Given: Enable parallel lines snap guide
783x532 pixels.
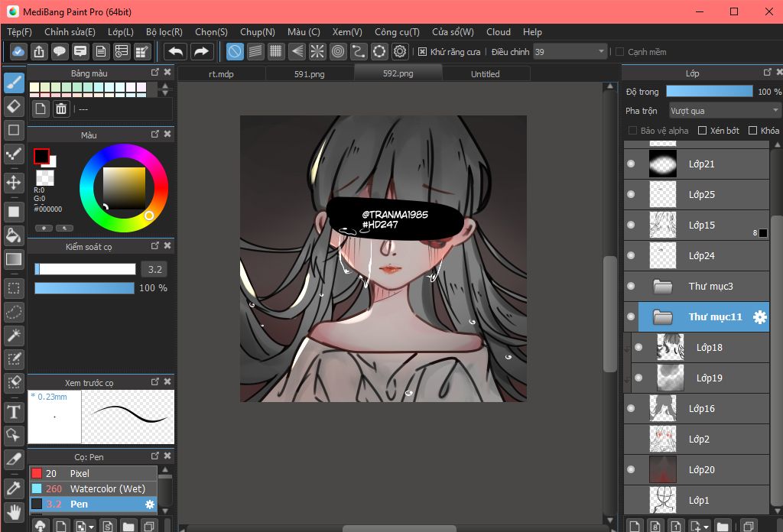Looking at the screenshot, I should click(x=255, y=51).
